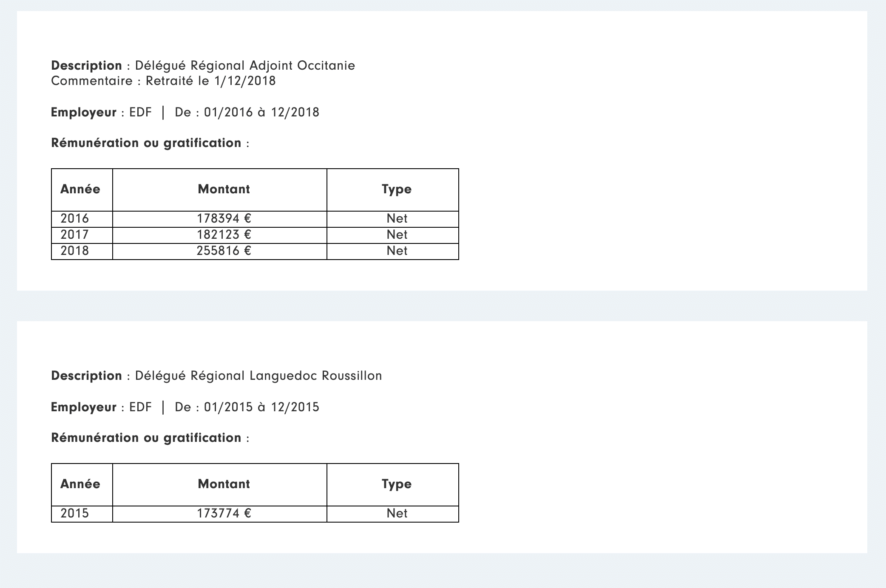
Task: Click the 'Délégué Régional Languedoc Roussillon' description text
Action: tap(258, 376)
